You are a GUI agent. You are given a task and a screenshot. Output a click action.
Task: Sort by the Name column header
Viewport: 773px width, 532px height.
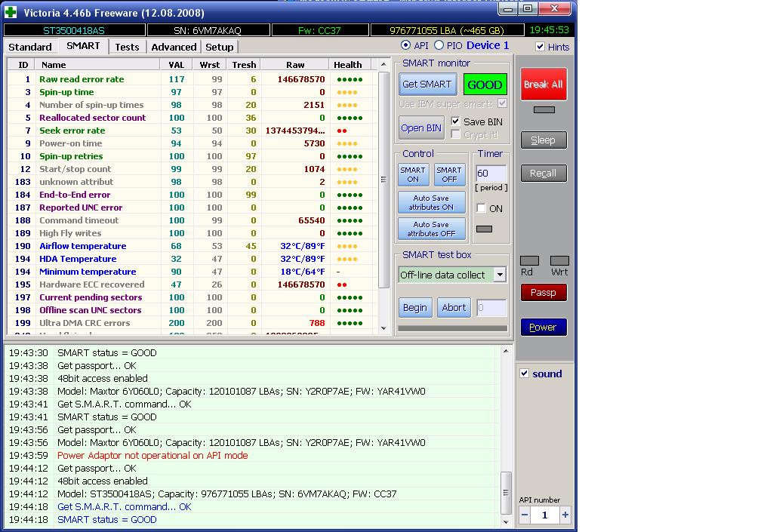pos(97,65)
